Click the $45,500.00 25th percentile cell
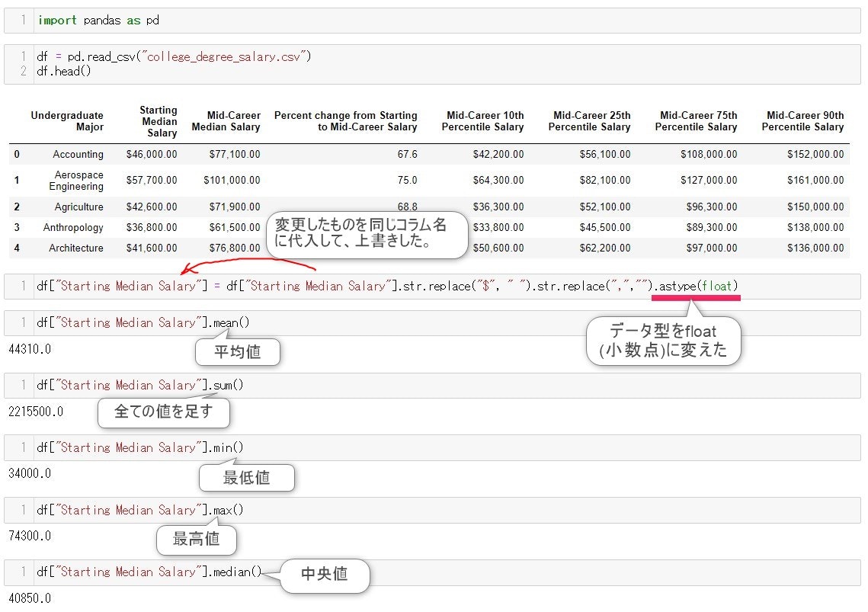868x612 pixels. [x=605, y=228]
